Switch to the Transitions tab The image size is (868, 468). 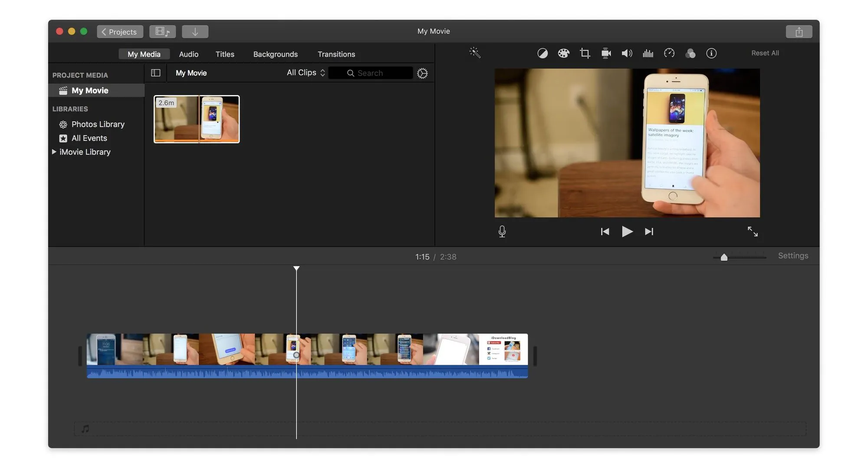[336, 54]
